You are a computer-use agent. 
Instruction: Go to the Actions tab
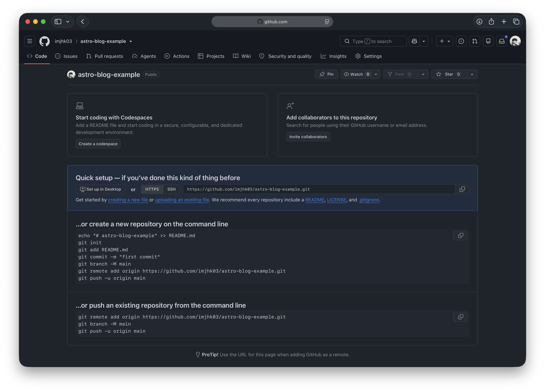tap(177, 56)
